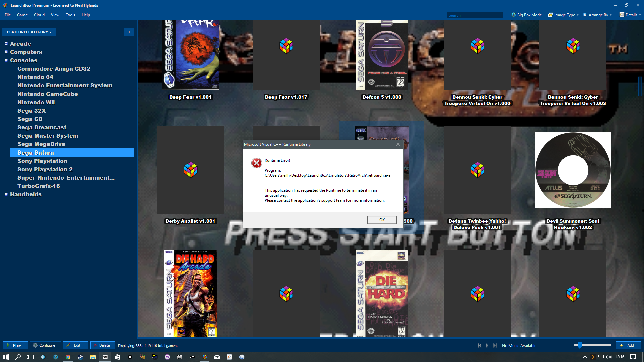Expand the Computers category
The width and height of the screenshot is (644, 362).
tap(6, 52)
